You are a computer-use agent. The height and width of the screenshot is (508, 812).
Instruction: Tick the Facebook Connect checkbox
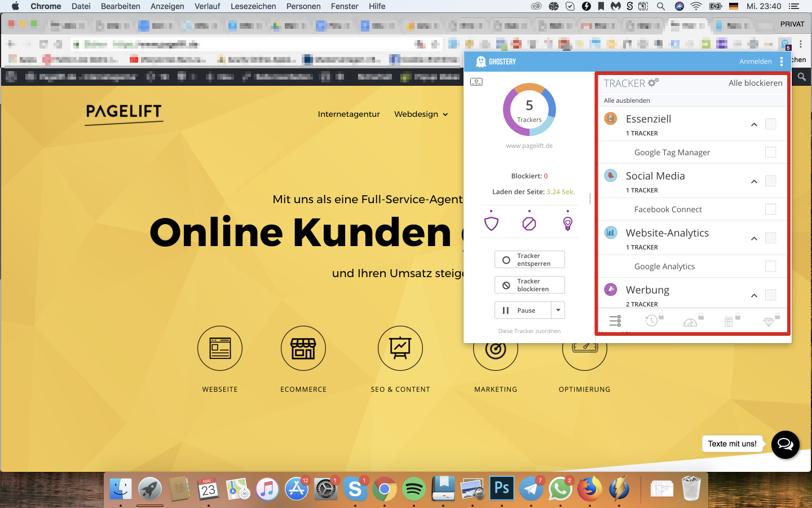click(x=770, y=209)
